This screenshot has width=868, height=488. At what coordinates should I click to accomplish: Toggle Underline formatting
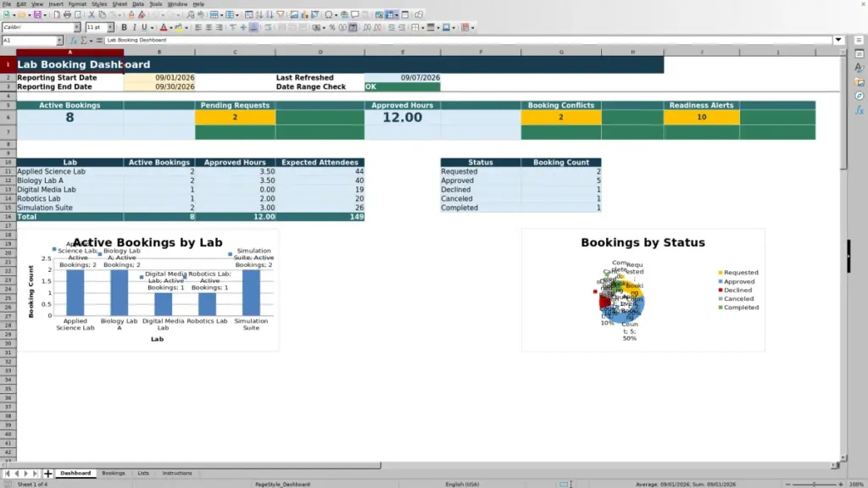[144, 27]
